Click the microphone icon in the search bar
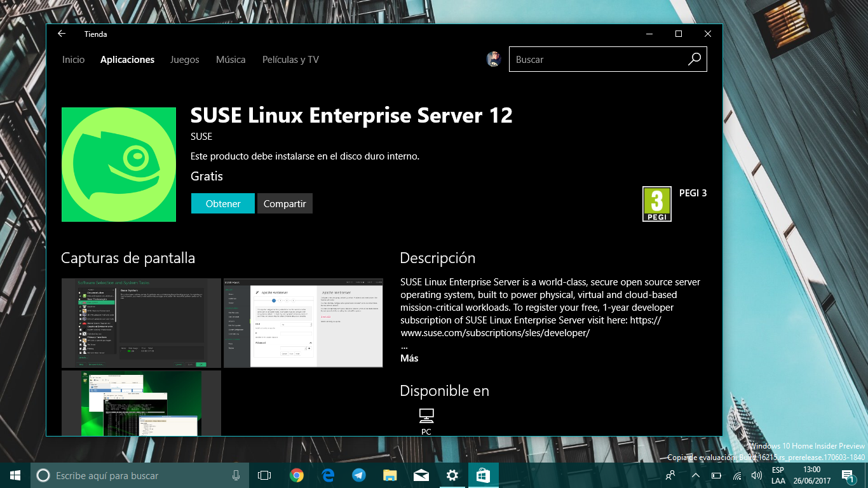This screenshot has width=868, height=488. click(235, 475)
